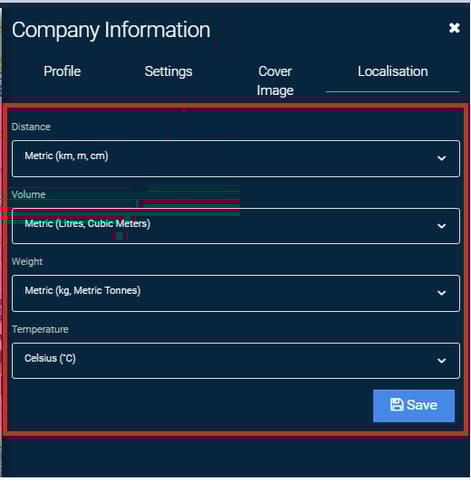Click the Volume field label
Image resolution: width=471 pixels, height=481 pixels.
29,194
